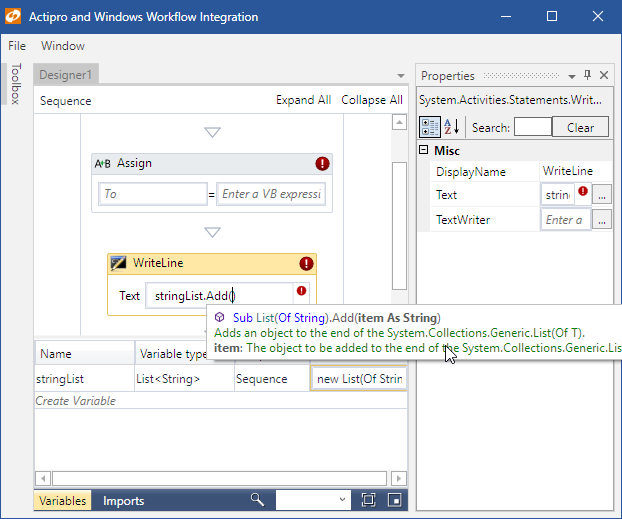Open the Text property ellipsis editor button
The image size is (622, 519).
602,195
